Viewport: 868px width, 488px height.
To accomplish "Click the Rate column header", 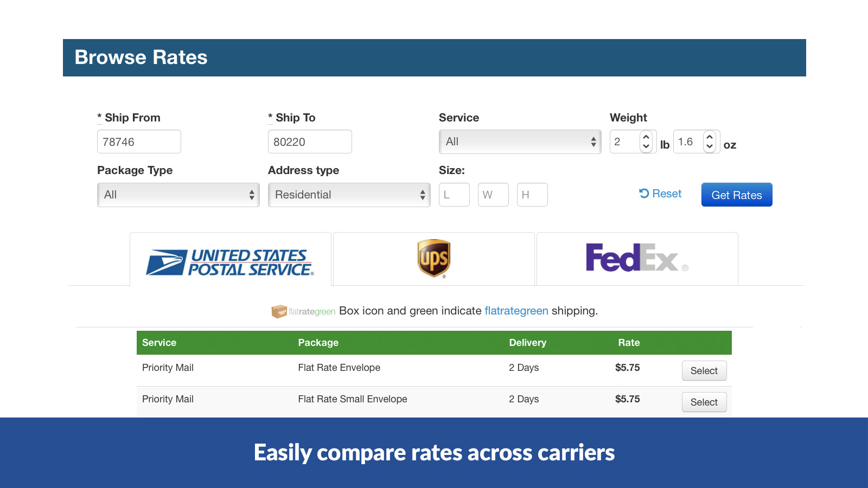I will tap(629, 343).
